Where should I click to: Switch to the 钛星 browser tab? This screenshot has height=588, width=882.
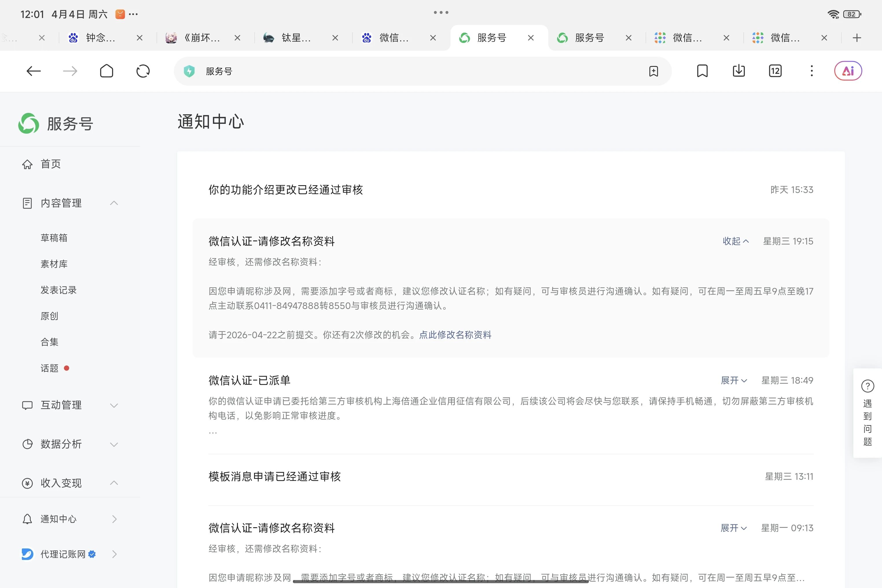(295, 38)
